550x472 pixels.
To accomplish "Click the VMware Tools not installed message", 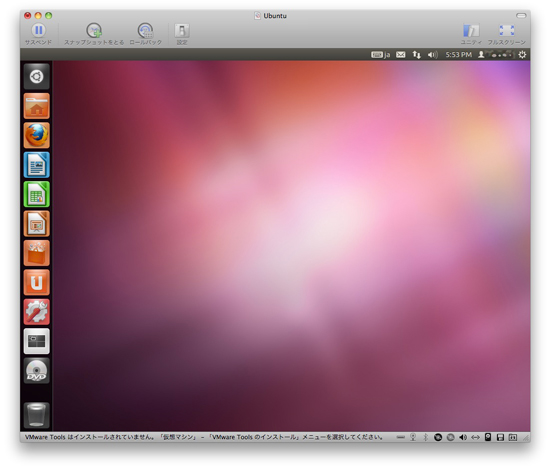I will pyautogui.click(x=204, y=437).
